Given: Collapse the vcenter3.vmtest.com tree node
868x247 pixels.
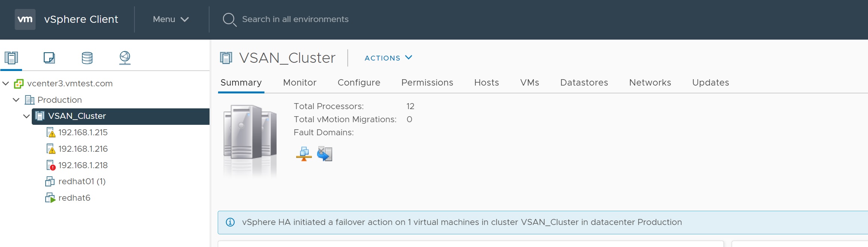Looking at the screenshot, I should point(6,83).
